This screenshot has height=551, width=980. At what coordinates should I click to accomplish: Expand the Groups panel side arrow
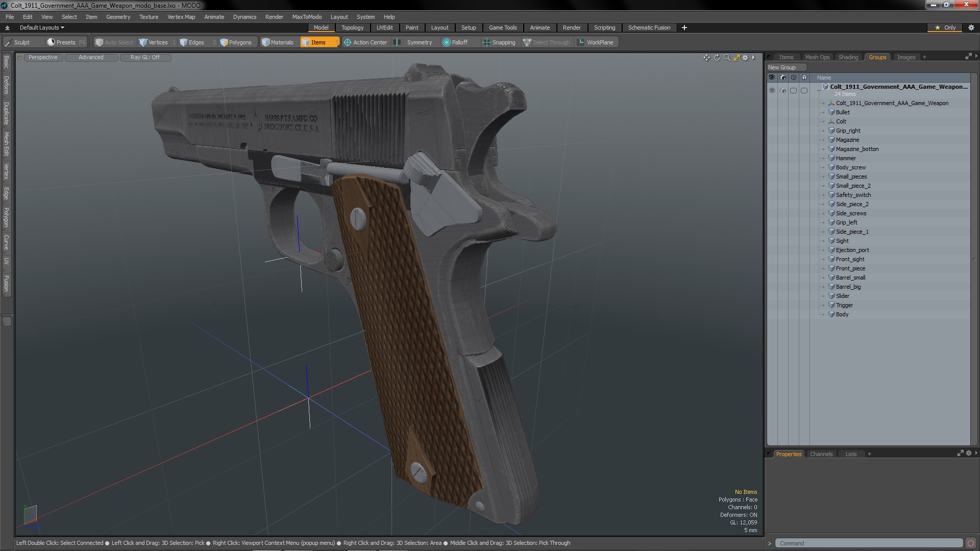click(976, 56)
